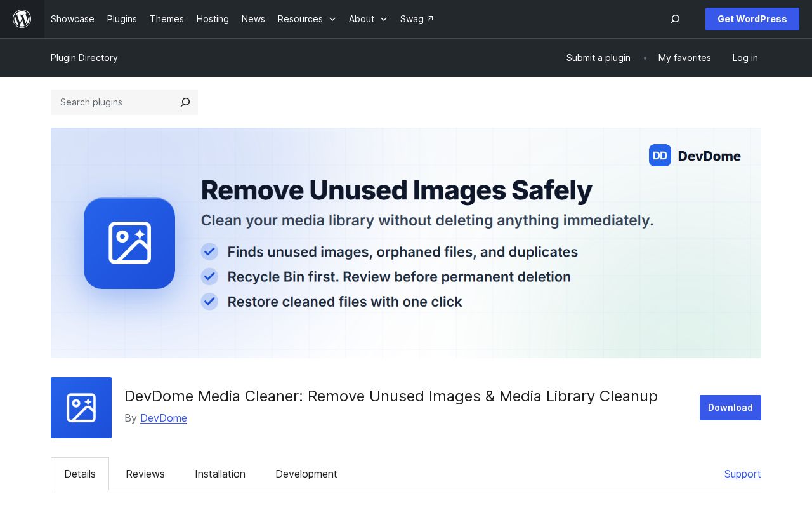
Task: Go to the Plugins menu item
Action: click(122, 19)
